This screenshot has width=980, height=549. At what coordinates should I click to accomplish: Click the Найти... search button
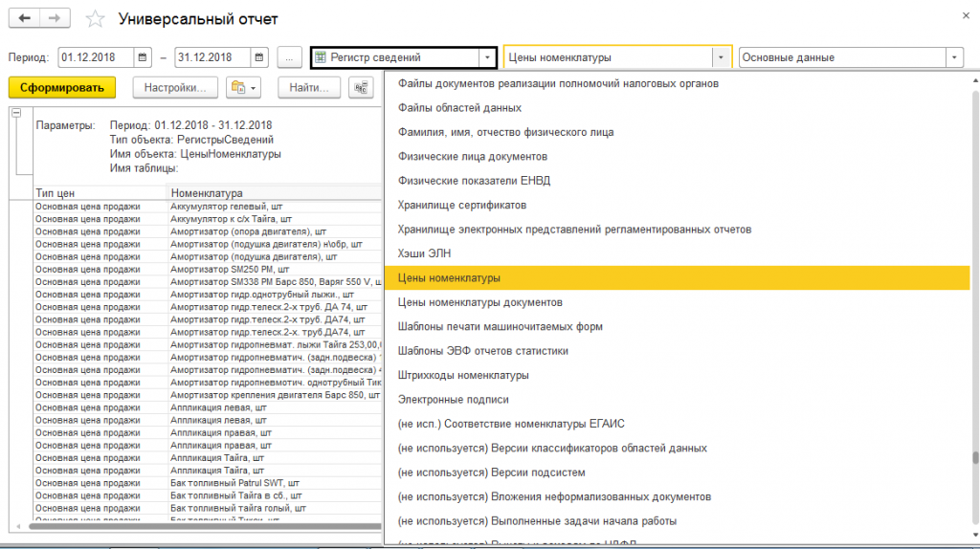tap(309, 88)
